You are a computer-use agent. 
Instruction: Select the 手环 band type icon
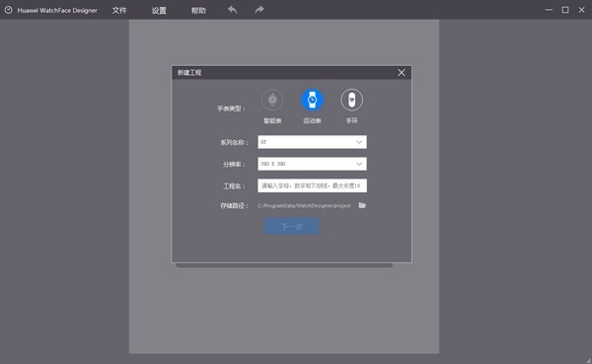pyautogui.click(x=352, y=100)
